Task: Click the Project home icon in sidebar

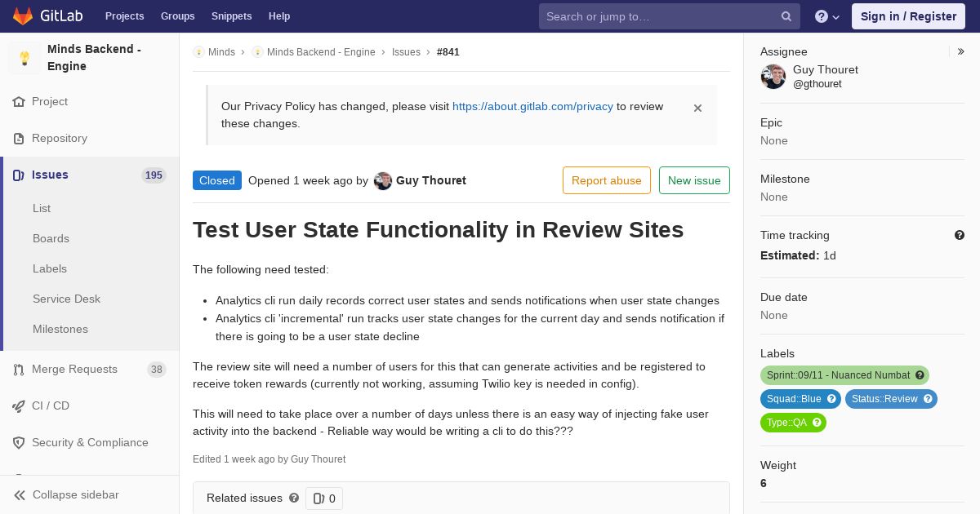Action: click(19, 102)
